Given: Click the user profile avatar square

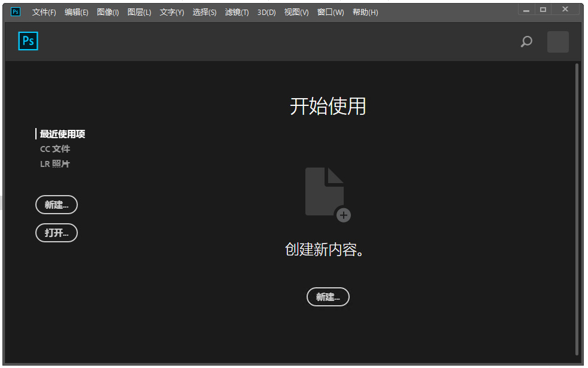Looking at the screenshot, I should pyautogui.click(x=557, y=42).
